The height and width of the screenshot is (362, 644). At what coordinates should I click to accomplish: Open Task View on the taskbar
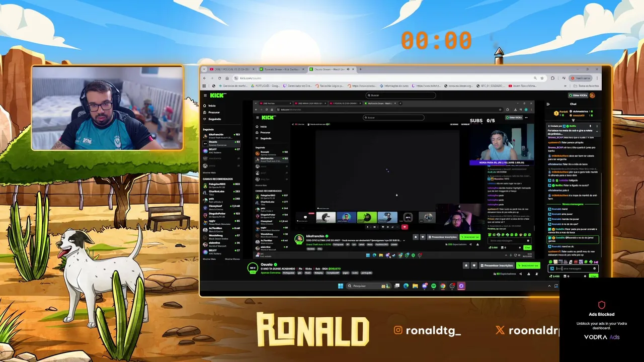tap(397, 286)
